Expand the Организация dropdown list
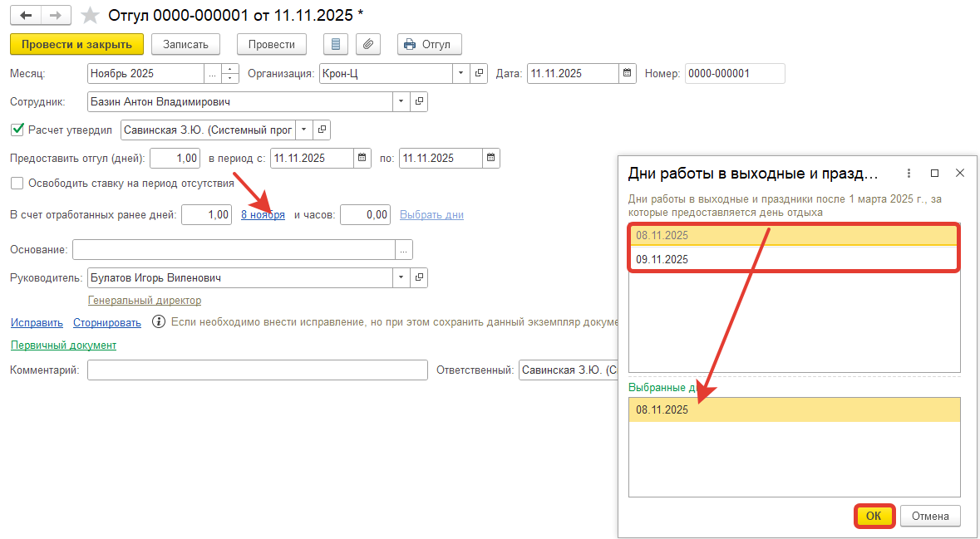Image resolution: width=980 pixels, height=539 pixels. [x=461, y=73]
